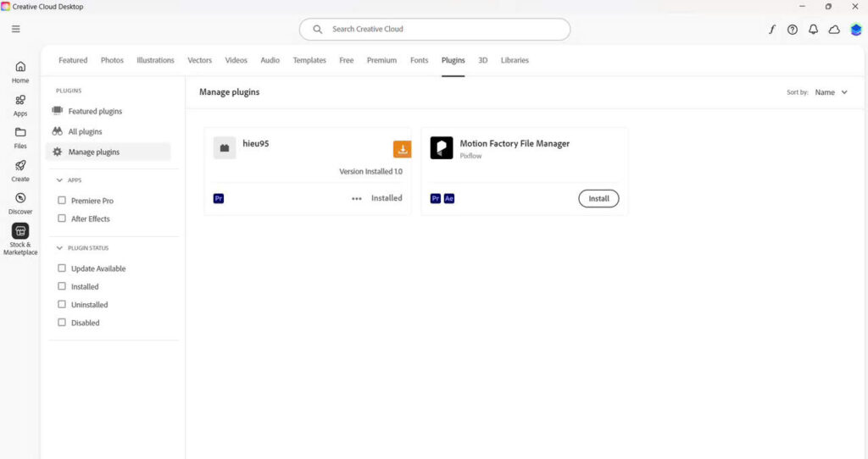868x459 pixels.
Task: Switch to the Videos tab
Action: 236,60
